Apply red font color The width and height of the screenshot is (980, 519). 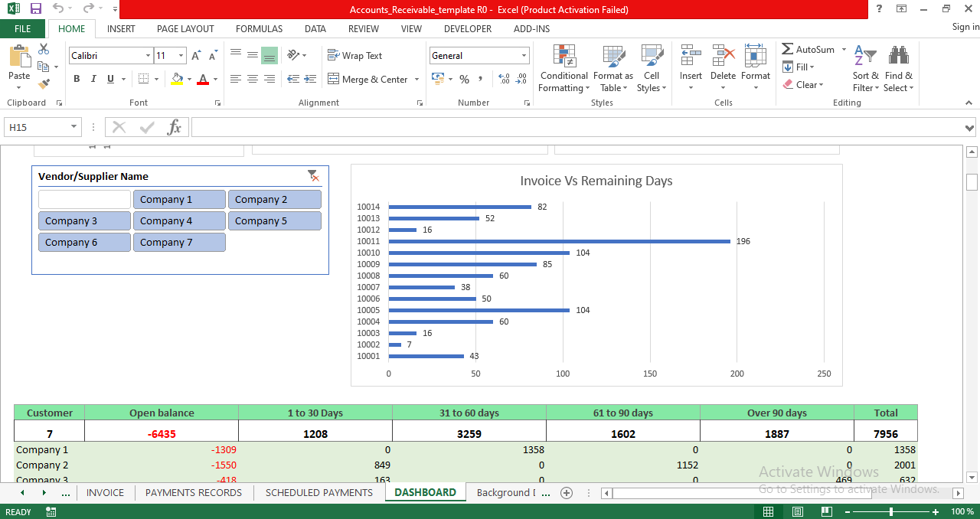pyautogui.click(x=202, y=79)
